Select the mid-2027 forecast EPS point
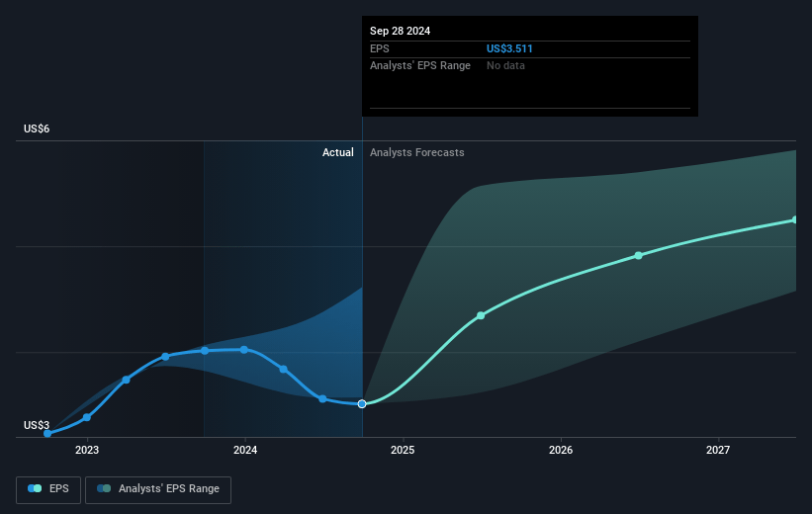 click(x=795, y=220)
